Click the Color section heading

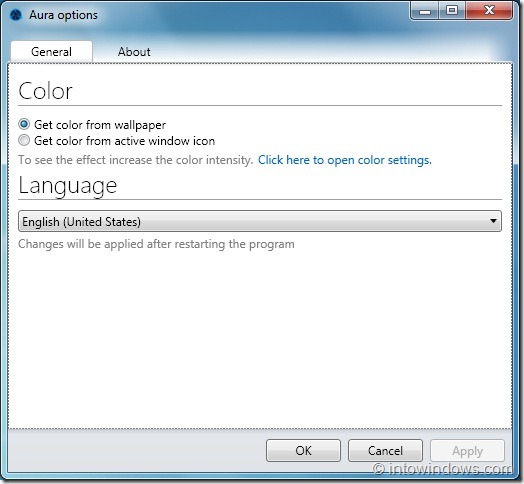click(x=45, y=91)
